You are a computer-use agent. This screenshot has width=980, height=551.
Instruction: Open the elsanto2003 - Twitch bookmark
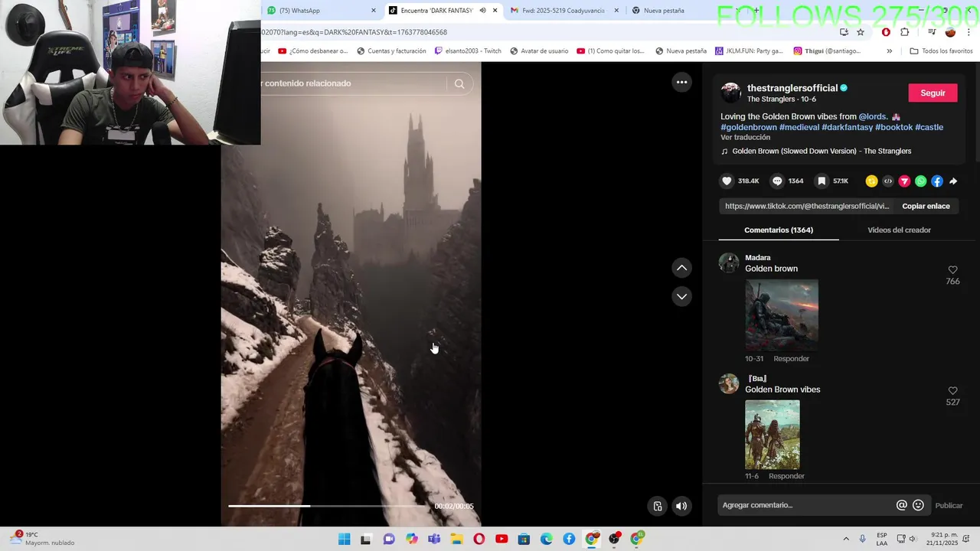[x=468, y=51]
